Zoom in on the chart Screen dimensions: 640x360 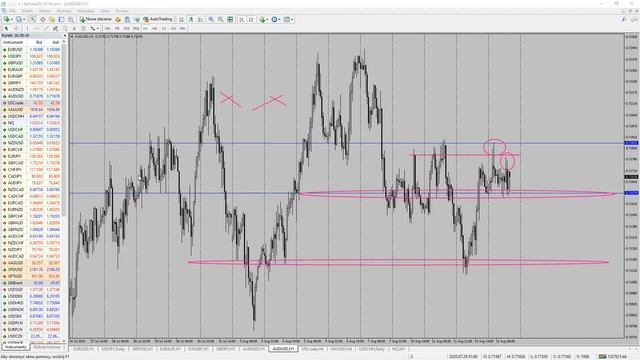[211, 19]
